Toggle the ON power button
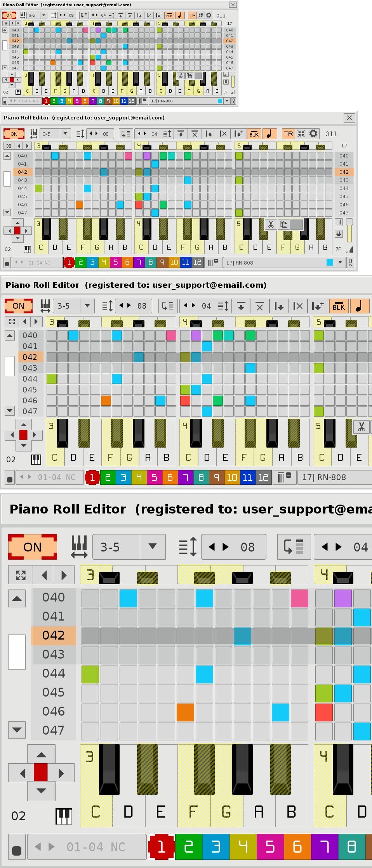The height and width of the screenshot is (868, 372). (x=14, y=134)
